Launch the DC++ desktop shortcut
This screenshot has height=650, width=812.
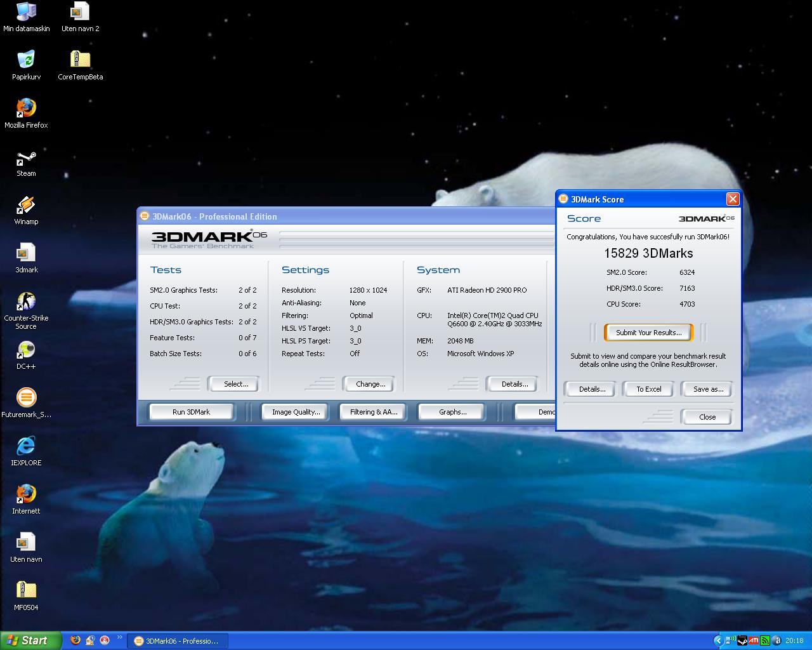pyautogui.click(x=26, y=355)
